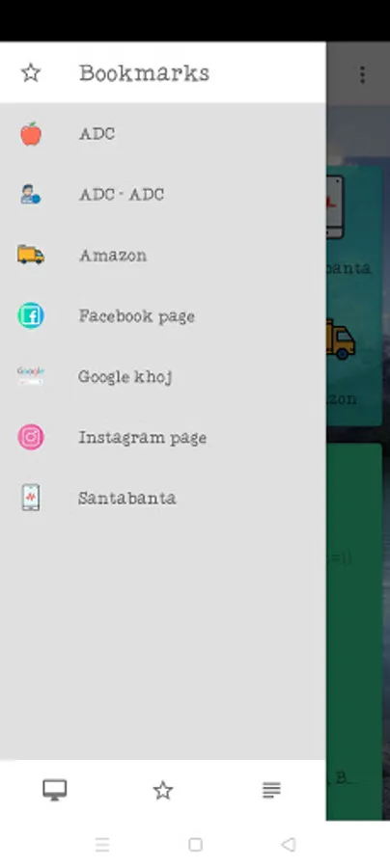Switch to the bookmarks star tab at bottom
This screenshot has height=868, width=390.
pos(163,790)
